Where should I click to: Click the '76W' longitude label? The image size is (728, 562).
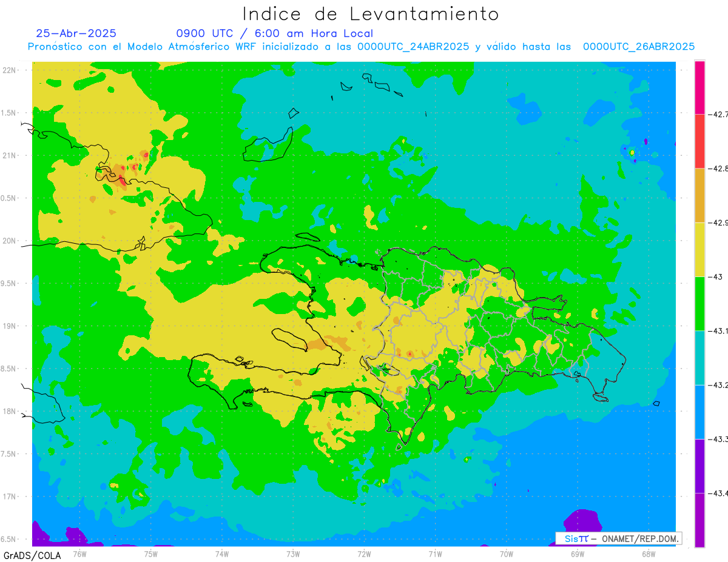click(x=79, y=553)
